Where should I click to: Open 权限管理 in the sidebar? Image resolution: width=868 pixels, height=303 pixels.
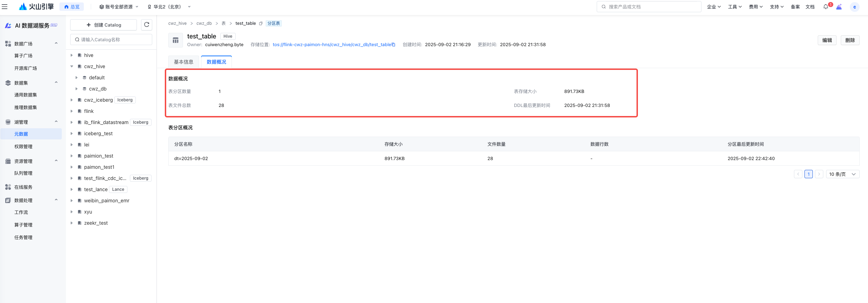click(23, 146)
